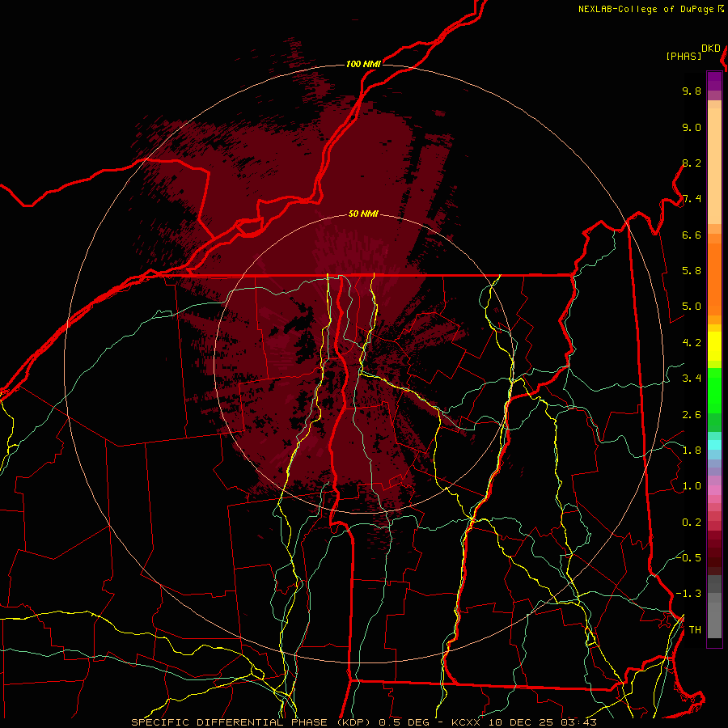
Task: Click the SPECIFIC DIFFERENTIAL PHASE caption text
Action: 231,722
